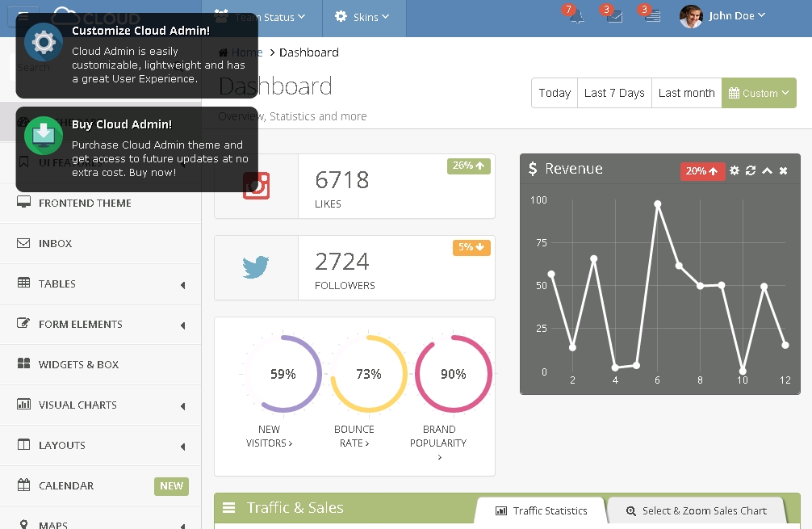Refresh the Revenue chart panel
The image size is (812, 529).
[751, 170]
